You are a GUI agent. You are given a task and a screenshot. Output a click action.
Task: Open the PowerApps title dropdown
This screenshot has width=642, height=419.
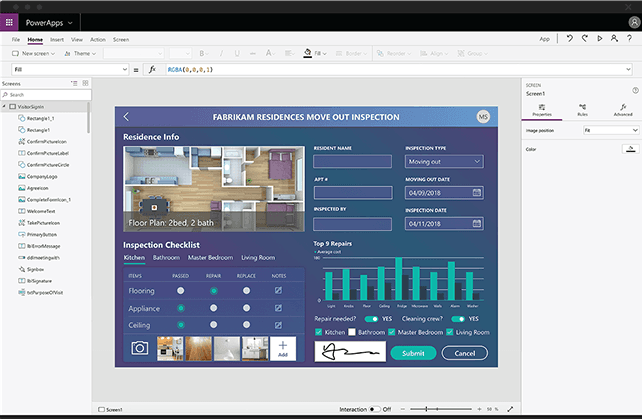[70, 23]
